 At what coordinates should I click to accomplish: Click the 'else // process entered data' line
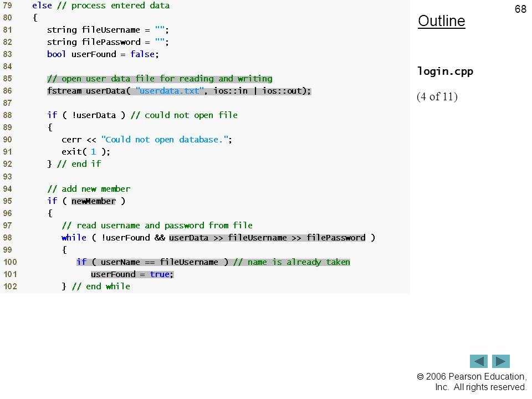point(101,6)
